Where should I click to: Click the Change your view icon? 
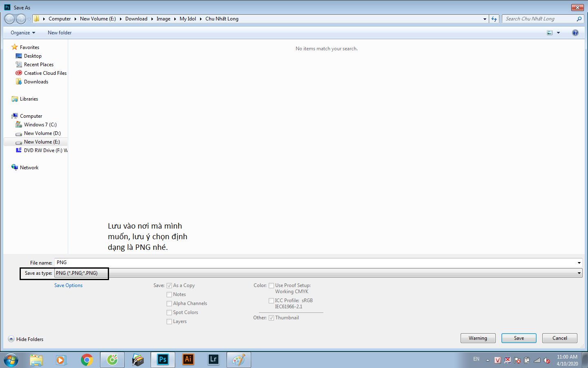coord(550,33)
